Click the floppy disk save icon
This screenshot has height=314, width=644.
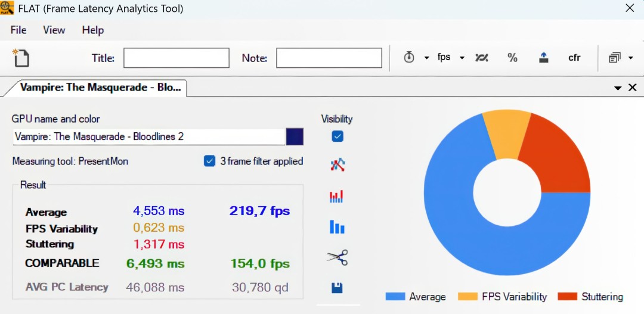[337, 288]
